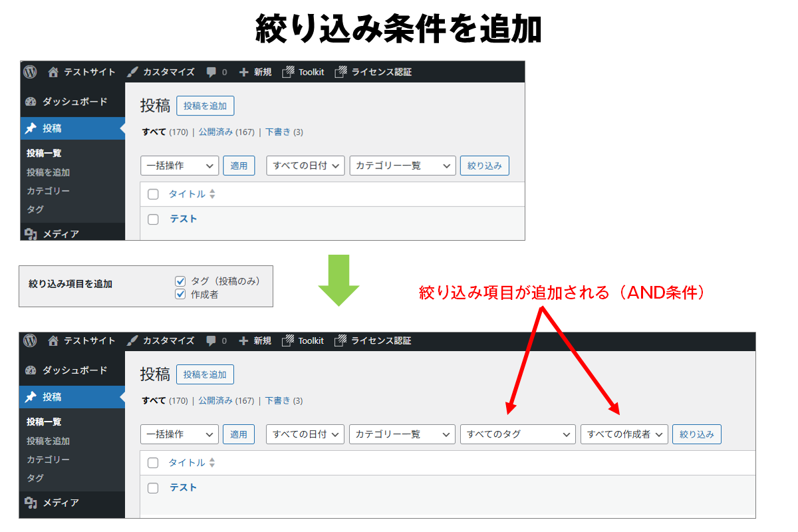
Task: Click 投稿 pin icon in bottom sidebar
Action: pyautogui.click(x=31, y=397)
